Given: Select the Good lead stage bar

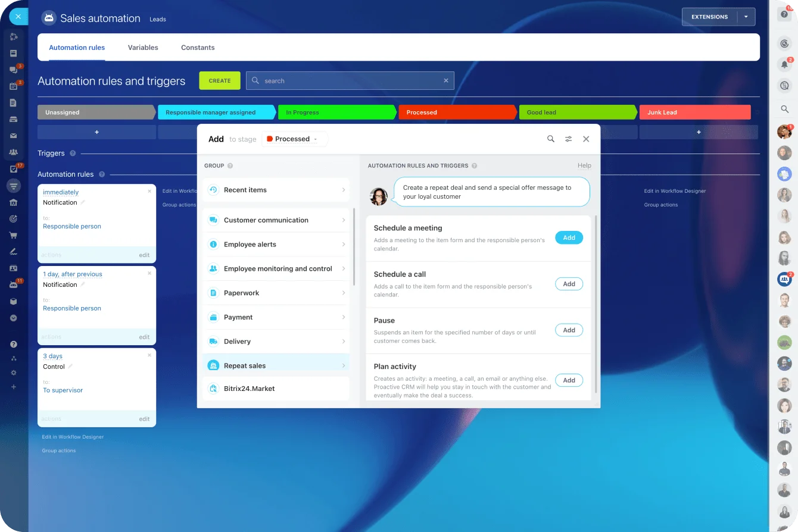Looking at the screenshot, I should click(576, 112).
